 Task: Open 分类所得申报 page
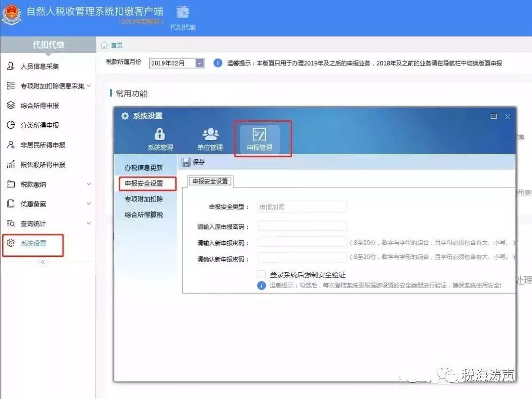coord(40,125)
